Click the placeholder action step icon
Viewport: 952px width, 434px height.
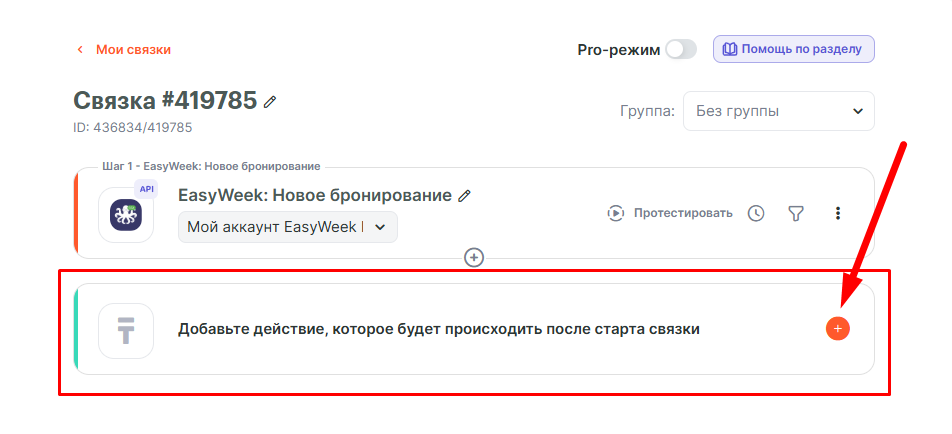tap(126, 330)
